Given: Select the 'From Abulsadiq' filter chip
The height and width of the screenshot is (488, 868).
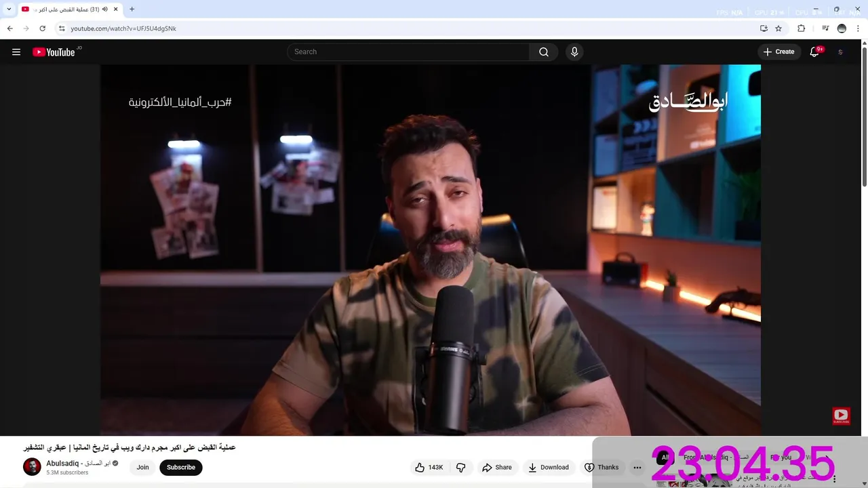Looking at the screenshot, I should coord(715,457).
